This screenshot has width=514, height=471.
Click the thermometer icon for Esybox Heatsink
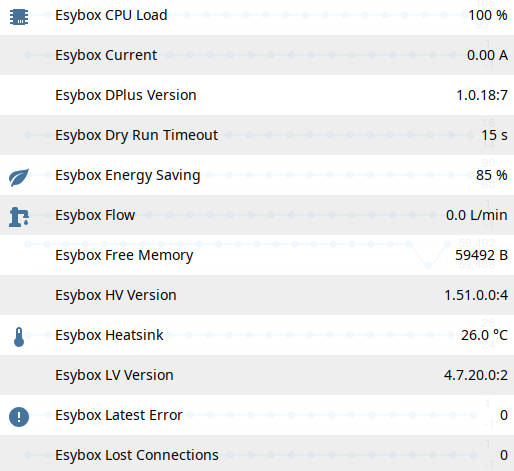(19, 337)
